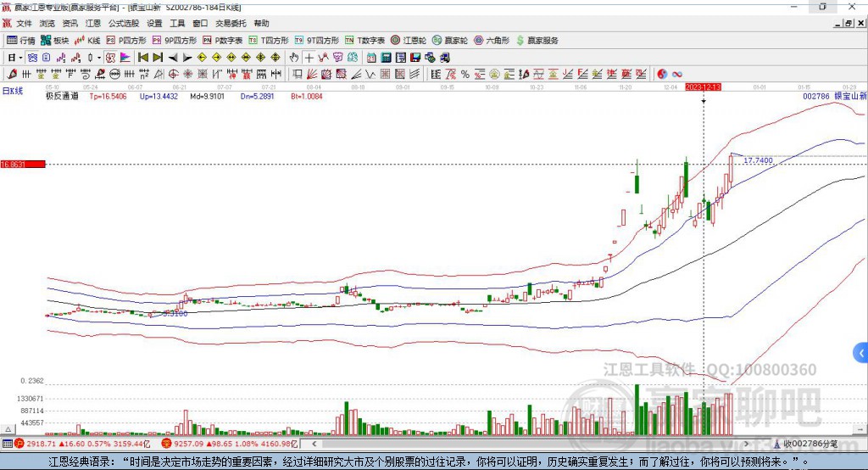Click the 16.8631 red price marker
Image resolution: width=868 pixels, height=470 pixels.
(x=23, y=164)
